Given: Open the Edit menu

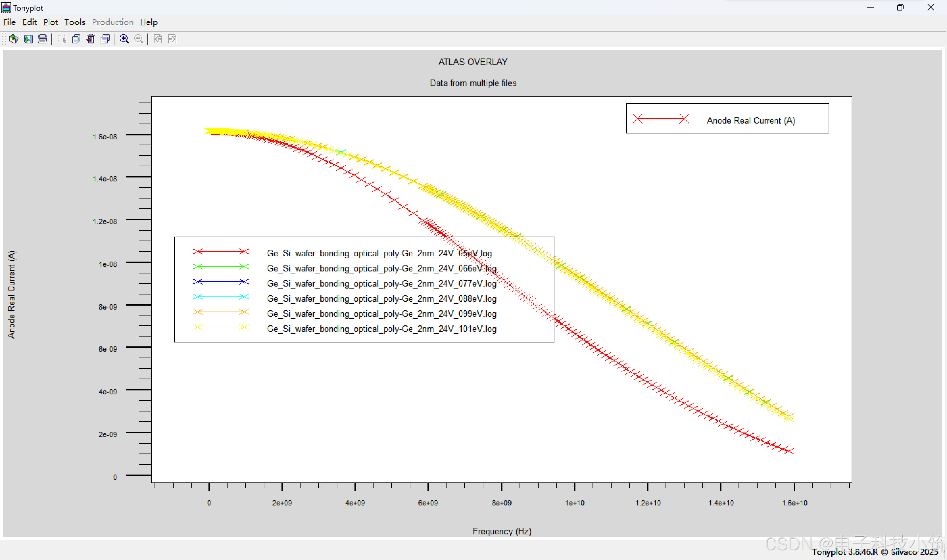Looking at the screenshot, I should point(29,22).
